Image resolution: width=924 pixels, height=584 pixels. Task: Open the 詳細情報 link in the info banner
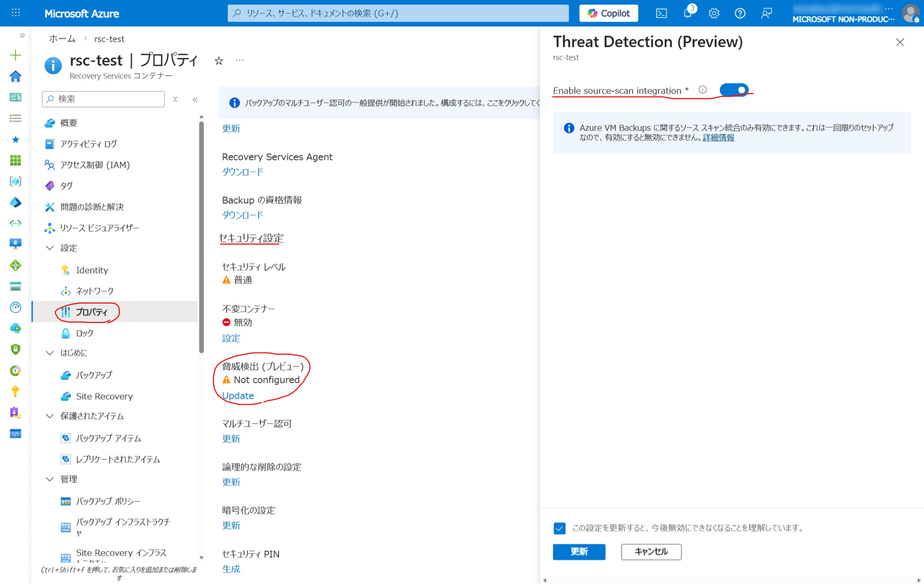pos(718,137)
